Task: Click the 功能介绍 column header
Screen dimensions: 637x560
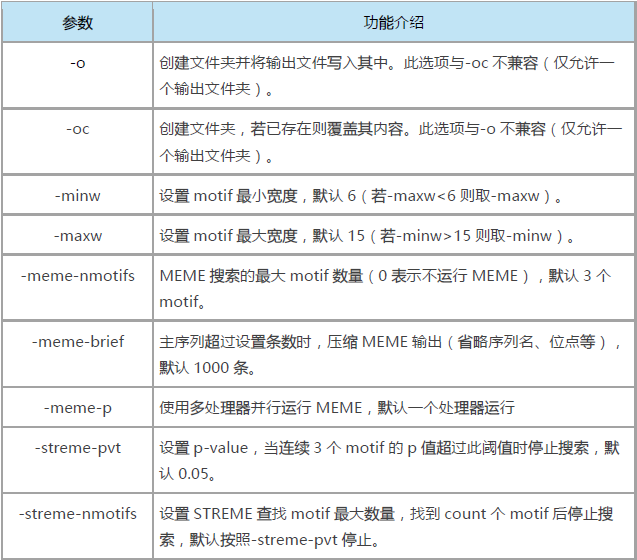Action: pos(393,22)
